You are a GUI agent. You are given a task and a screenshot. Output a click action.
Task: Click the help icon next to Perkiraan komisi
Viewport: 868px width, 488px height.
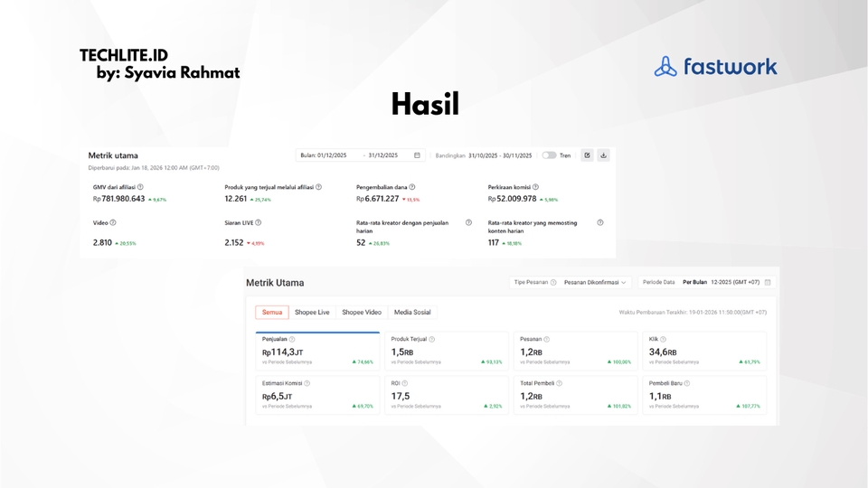click(535, 187)
